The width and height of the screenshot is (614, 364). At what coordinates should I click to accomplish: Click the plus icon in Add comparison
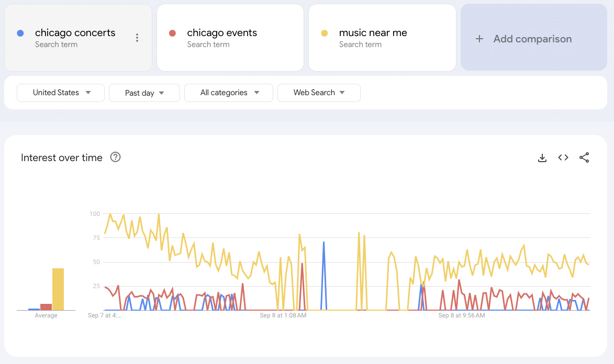point(479,39)
